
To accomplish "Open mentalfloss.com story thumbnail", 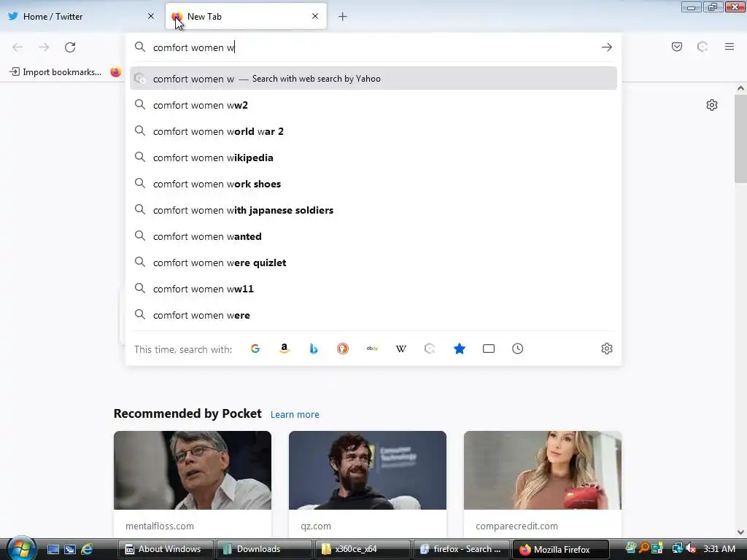I will 193,470.
